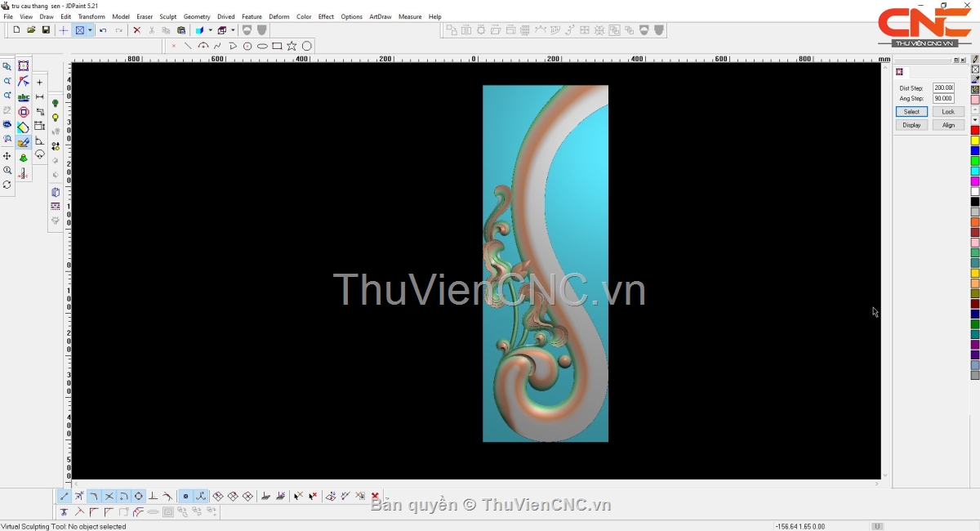Click the horizontal scrollbar right arrow
Image resolution: width=980 pixels, height=531 pixels.
tap(876, 484)
